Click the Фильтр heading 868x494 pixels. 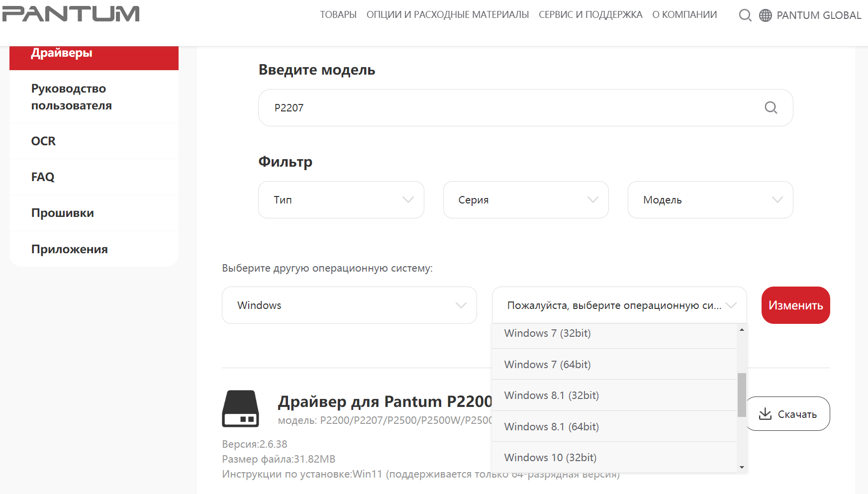tap(286, 162)
